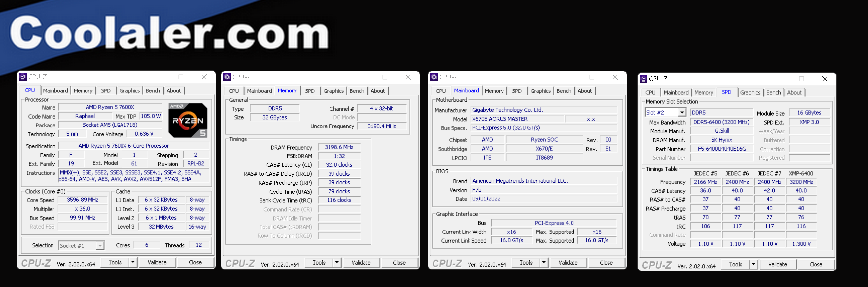Open About tab in the SPD window
This screenshot has height=287, width=868.
pos(794,93)
